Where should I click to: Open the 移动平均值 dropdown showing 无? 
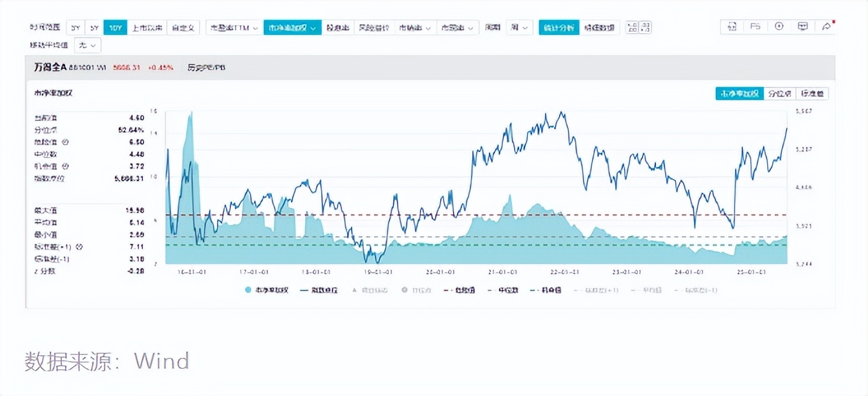click(87, 45)
